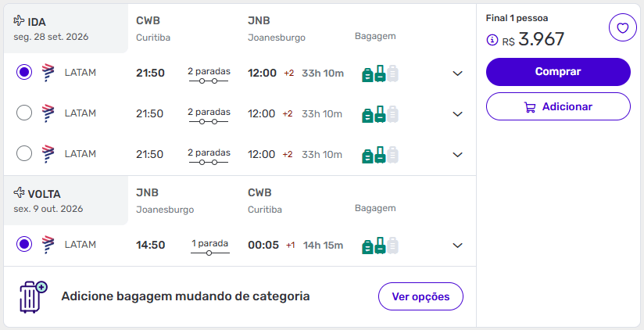The image size is (644, 330).
Task: Expand details of second outbound flight
Action: click(458, 114)
